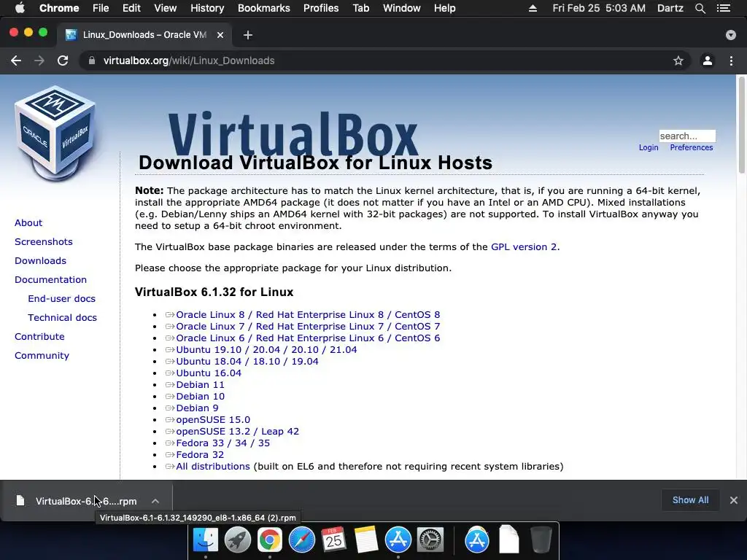Image resolution: width=747 pixels, height=560 pixels.
Task: Open Launchpad from the Dock
Action: 238,540
